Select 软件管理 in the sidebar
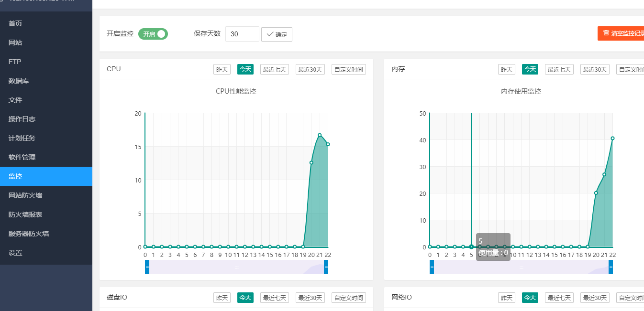 [x=22, y=157]
